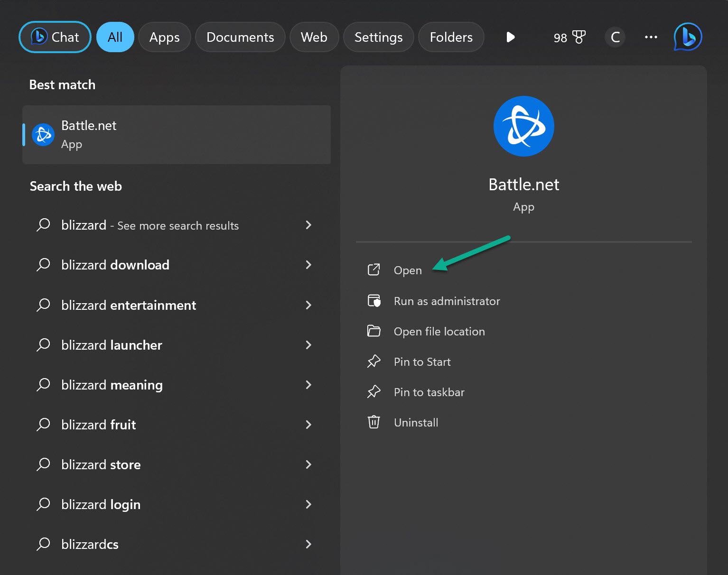Click the Pin to Start pin icon
Screen dimensions: 728x575
(x=374, y=362)
